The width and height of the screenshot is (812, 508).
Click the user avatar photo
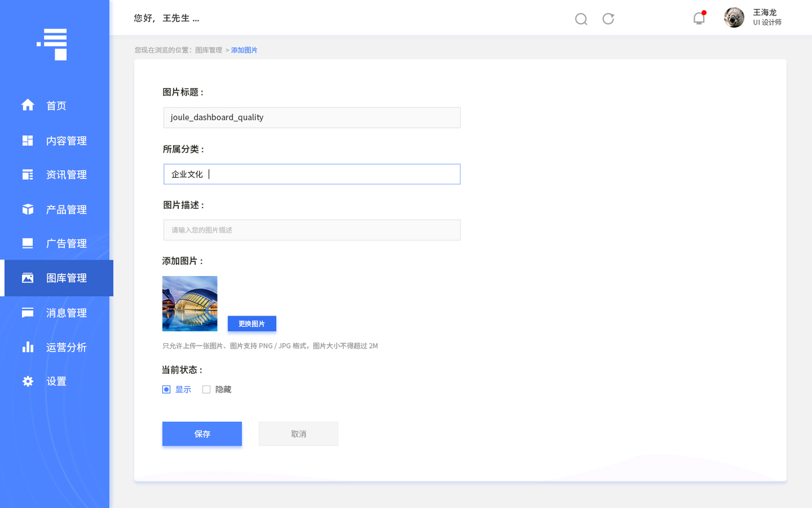pos(734,17)
